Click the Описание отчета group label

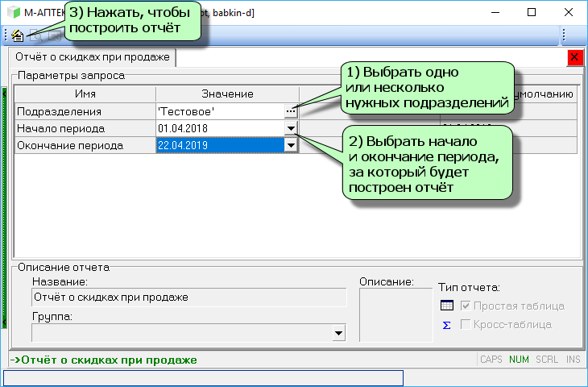pyautogui.click(x=64, y=267)
